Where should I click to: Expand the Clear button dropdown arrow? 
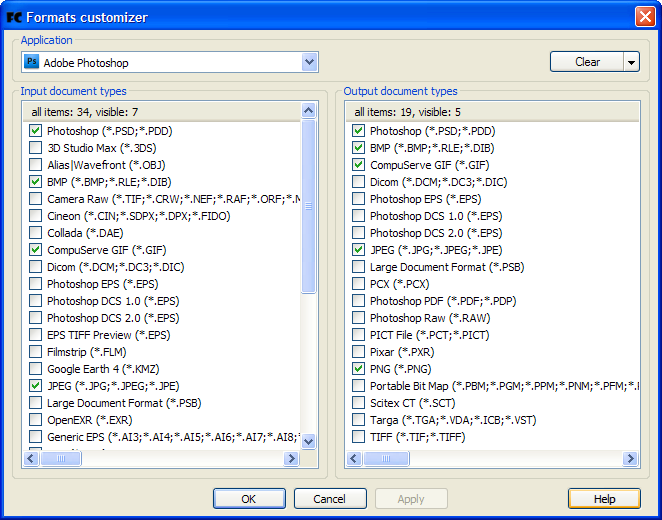[x=631, y=62]
